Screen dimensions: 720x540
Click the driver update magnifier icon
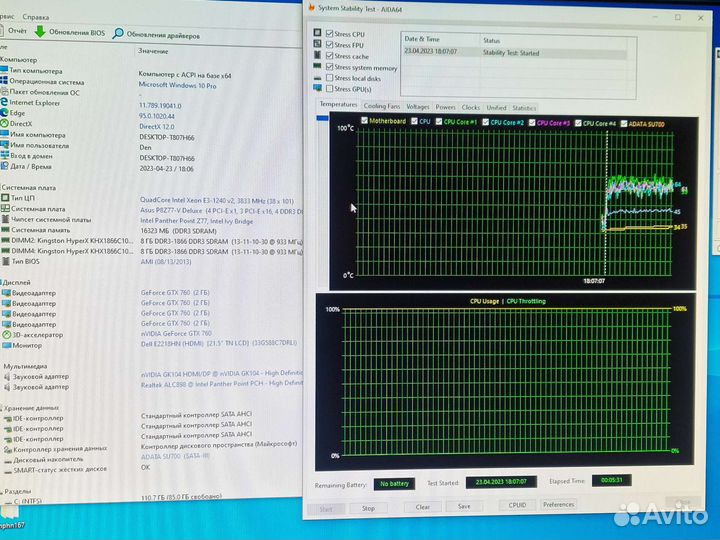click(118, 34)
